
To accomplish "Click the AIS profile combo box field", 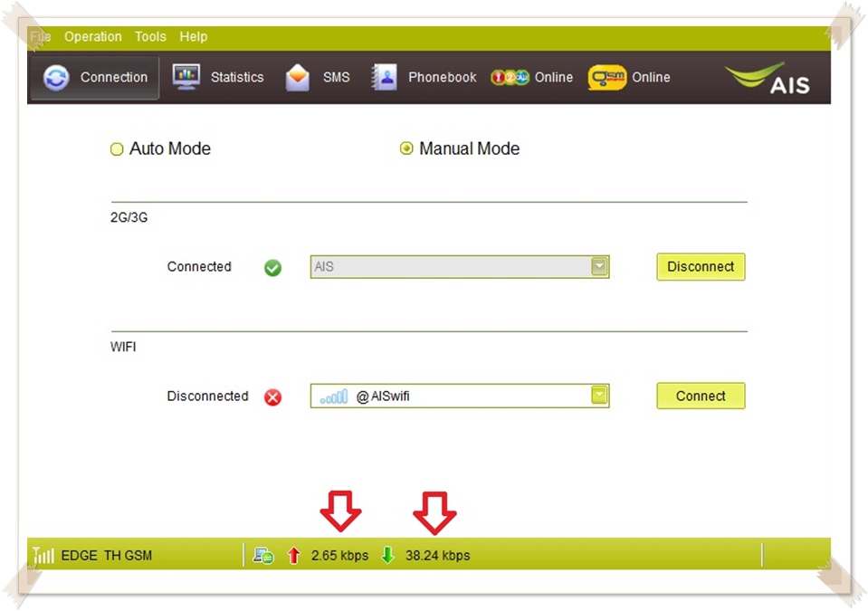I will click(x=460, y=267).
